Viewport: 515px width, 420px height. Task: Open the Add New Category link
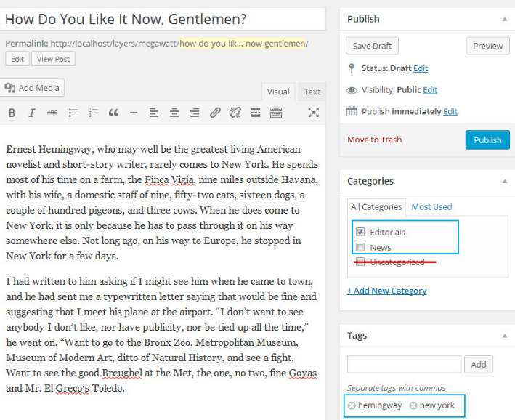click(x=386, y=291)
